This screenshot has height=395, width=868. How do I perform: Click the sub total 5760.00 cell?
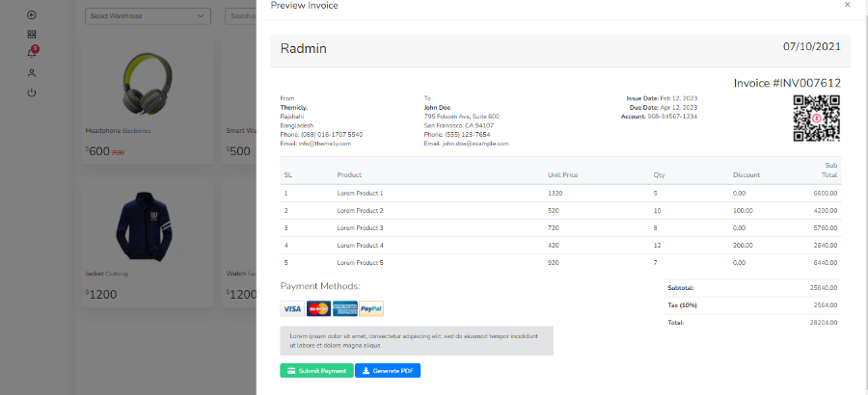[x=826, y=228]
